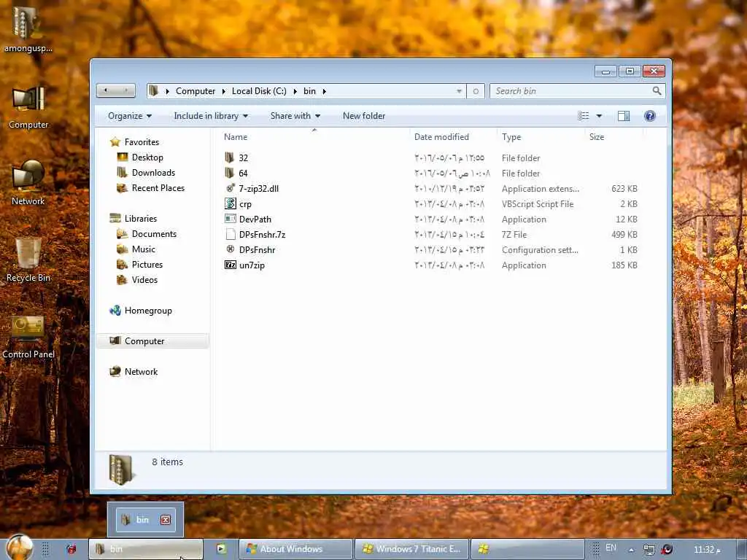747x560 pixels.
Task: Click the network tray icon
Action: click(x=649, y=550)
